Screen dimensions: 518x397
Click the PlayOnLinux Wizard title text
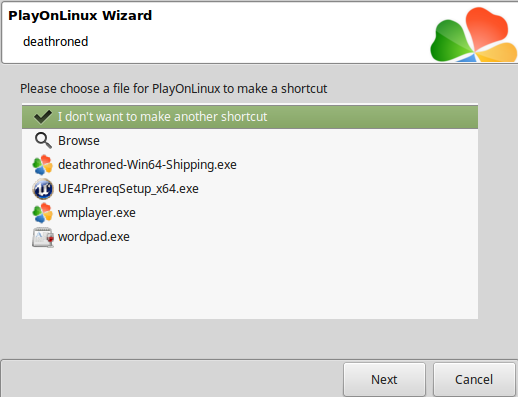[80, 16]
